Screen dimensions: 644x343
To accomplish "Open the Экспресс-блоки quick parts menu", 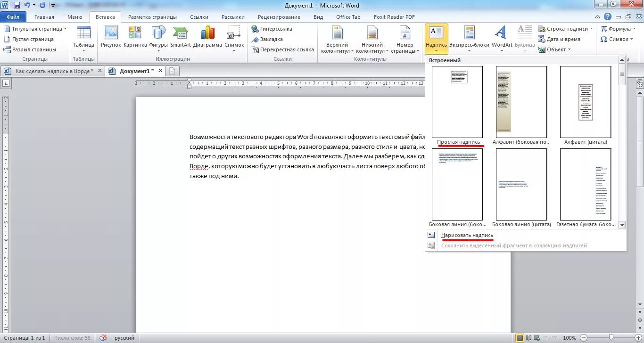I will coord(469,39).
